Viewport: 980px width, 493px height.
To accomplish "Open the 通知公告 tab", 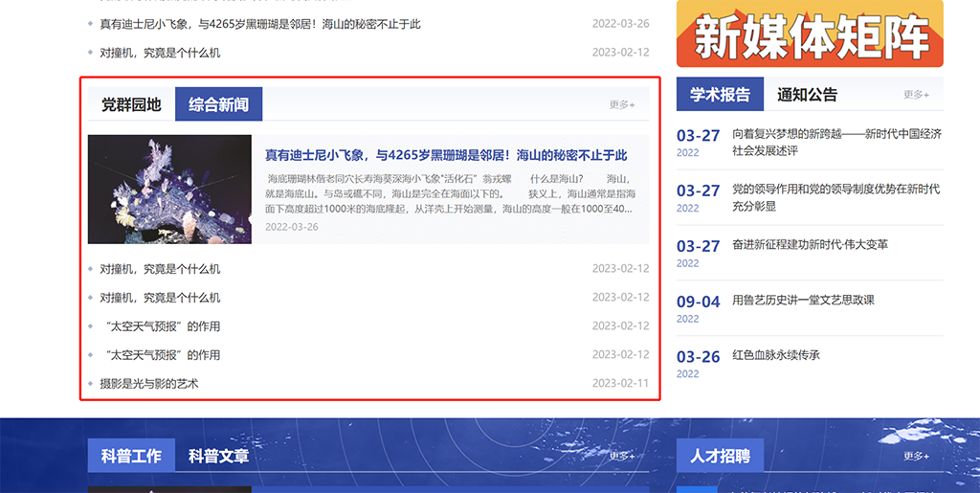I will (x=807, y=95).
